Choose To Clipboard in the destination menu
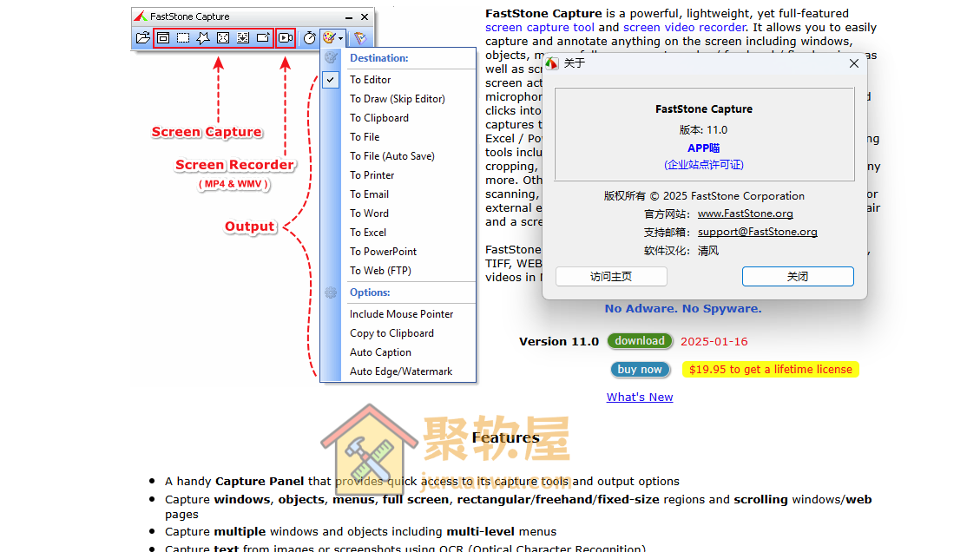The height and width of the screenshot is (552, 980). [x=378, y=118]
